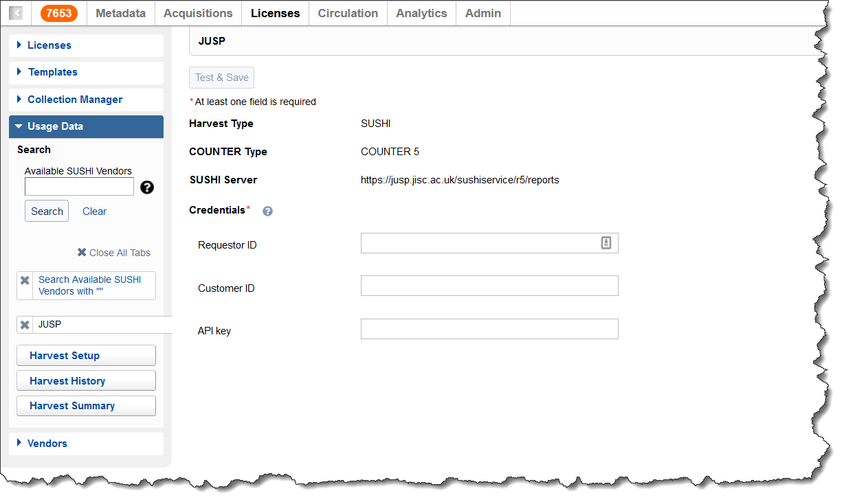The height and width of the screenshot is (504, 844).
Task: Open Harvest Setup
Action: (x=86, y=356)
